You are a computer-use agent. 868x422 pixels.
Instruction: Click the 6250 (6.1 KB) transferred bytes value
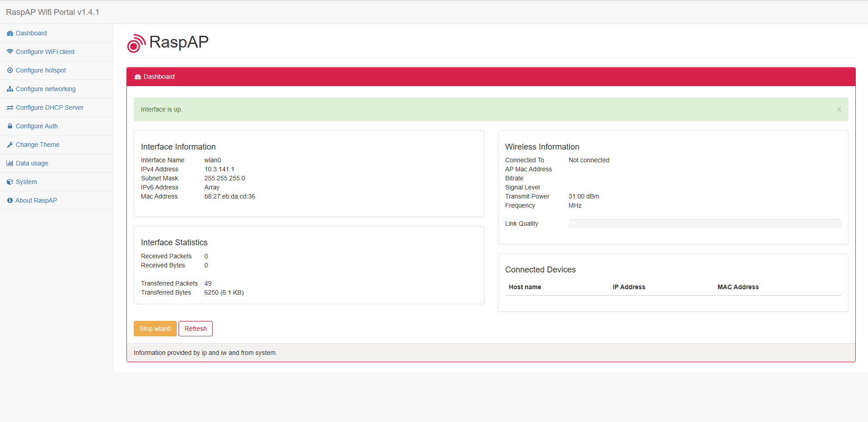(x=224, y=292)
